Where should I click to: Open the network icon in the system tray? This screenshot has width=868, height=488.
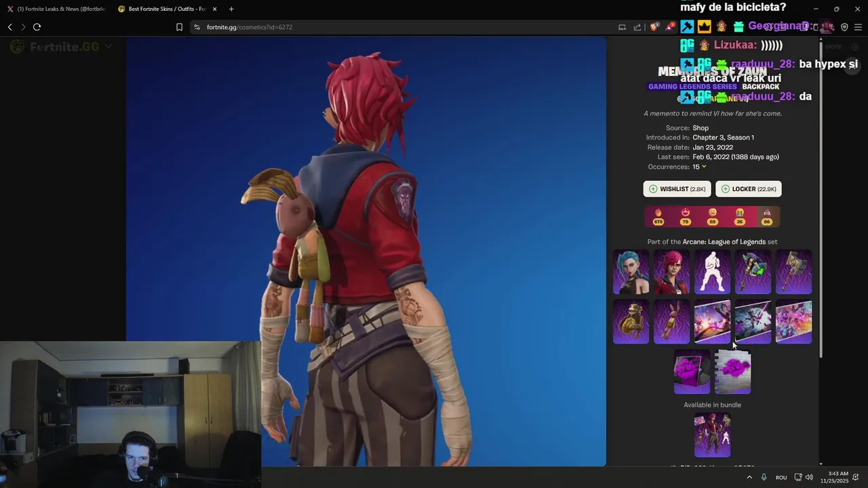pos(798,477)
